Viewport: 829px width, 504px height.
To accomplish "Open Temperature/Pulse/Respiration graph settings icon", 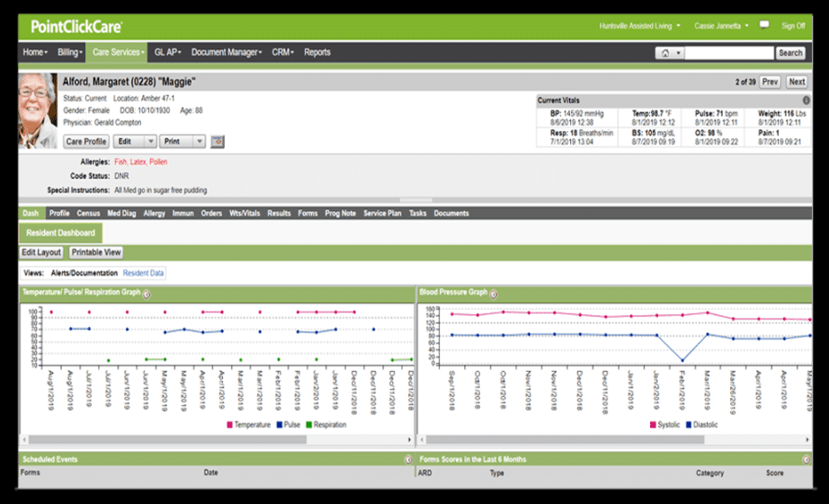I will pyautogui.click(x=147, y=295).
